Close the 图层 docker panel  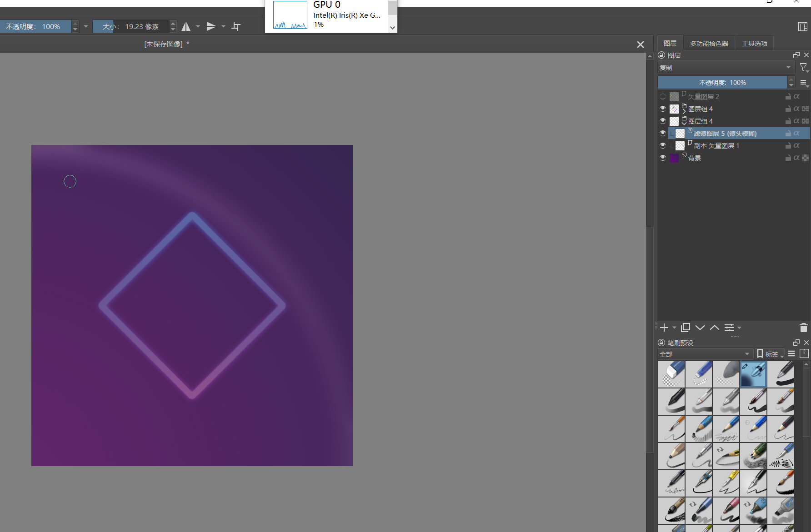(806, 55)
